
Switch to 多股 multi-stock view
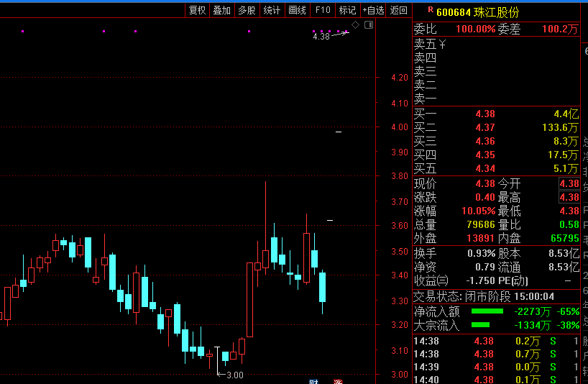(x=247, y=10)
